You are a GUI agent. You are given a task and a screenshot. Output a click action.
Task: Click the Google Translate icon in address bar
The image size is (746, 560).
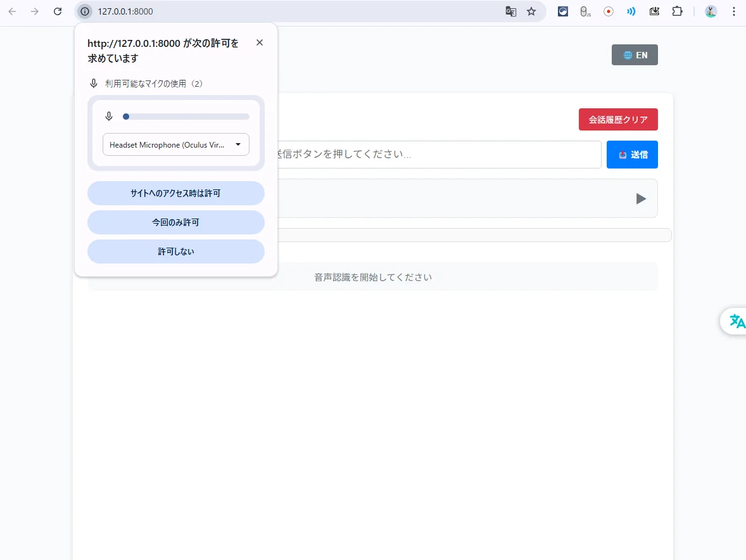coord(510,11)
